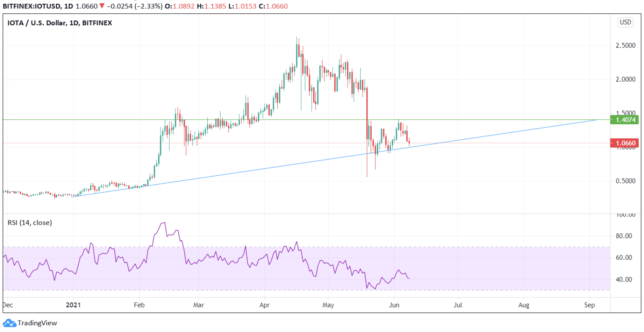The width and height of the screenshot is (644, 332).
Task: Click the RSI 40.00 axis label
Action: [625, 279]
